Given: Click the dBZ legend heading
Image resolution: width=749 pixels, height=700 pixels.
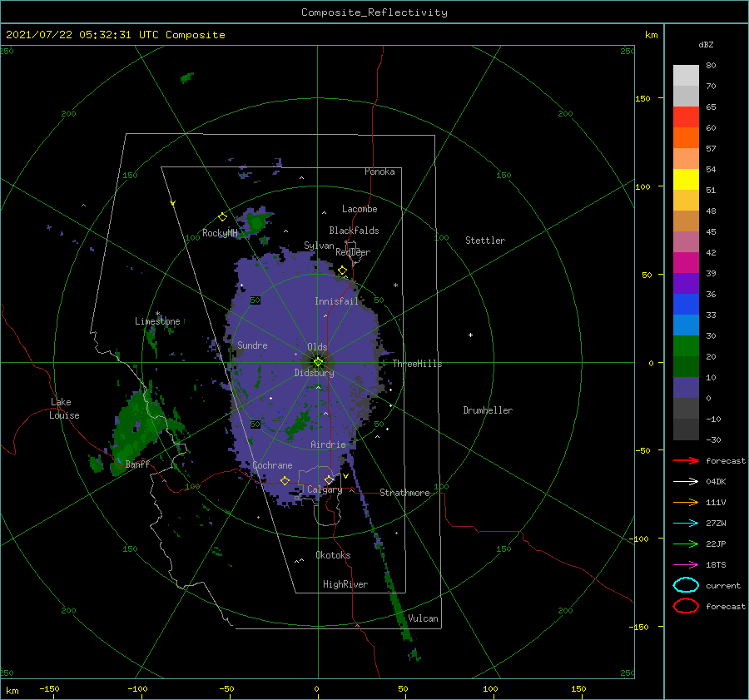Looking at the screenshot, I should point(706,44).
